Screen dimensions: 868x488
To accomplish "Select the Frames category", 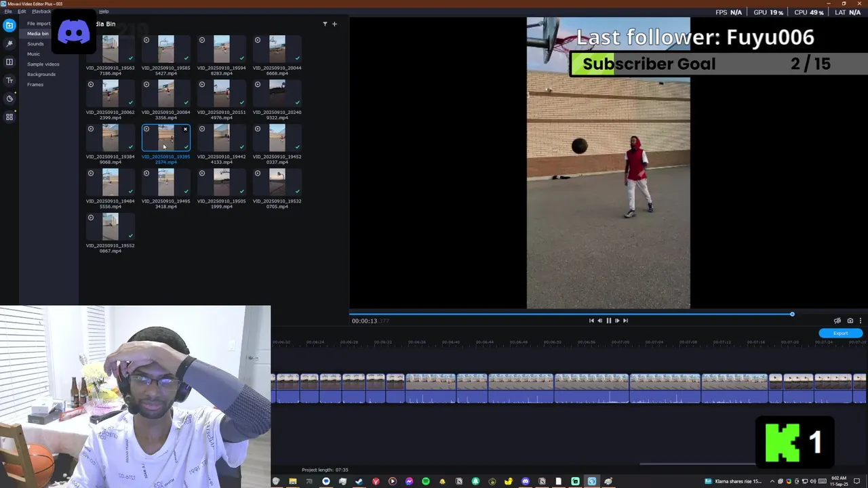I will pyautogui.click(x=35, y=84).
